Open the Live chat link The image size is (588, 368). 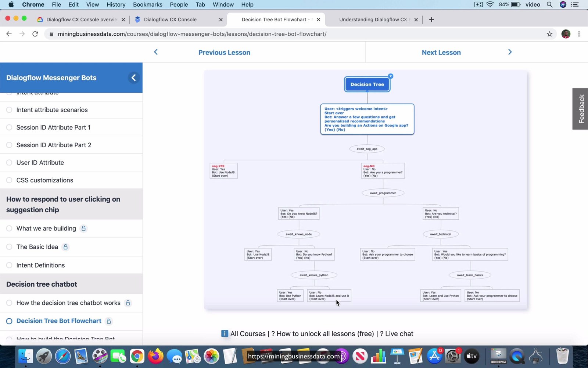(x=399, y=334)
